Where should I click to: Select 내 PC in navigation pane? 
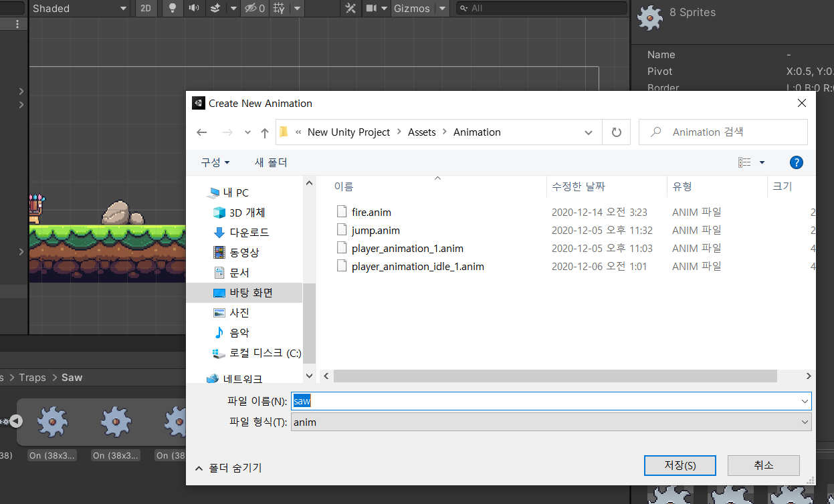(x=235, y=193)
